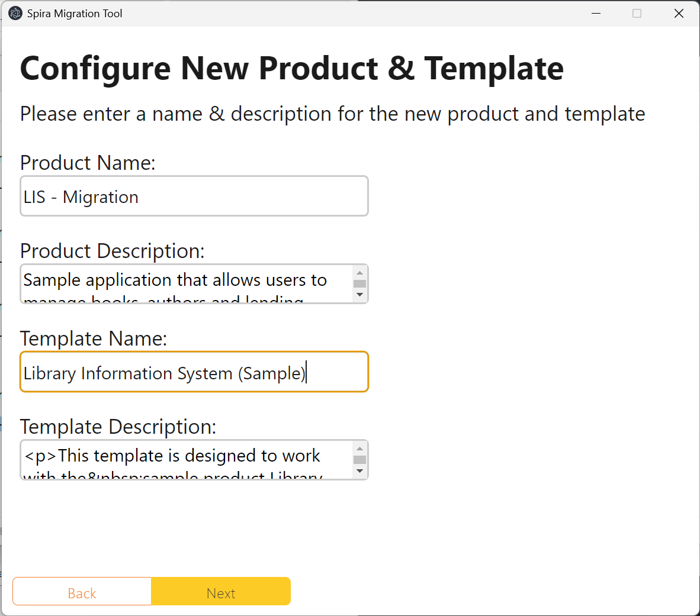Click the Spira Migration Tool app icon

point(15,14)
